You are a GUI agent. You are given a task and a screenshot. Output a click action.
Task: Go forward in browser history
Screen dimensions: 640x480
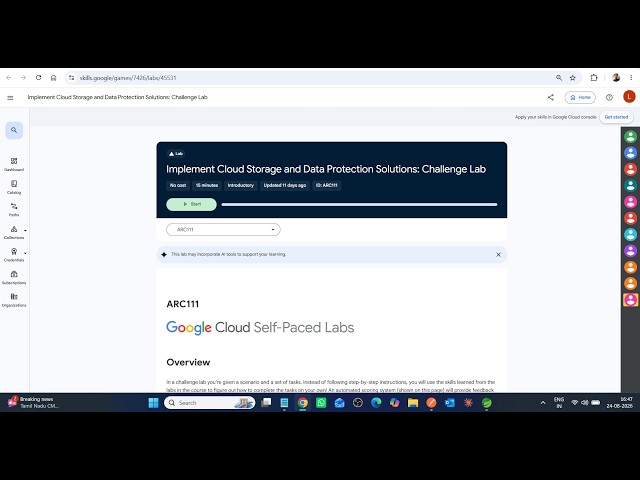tap(23, 78)
